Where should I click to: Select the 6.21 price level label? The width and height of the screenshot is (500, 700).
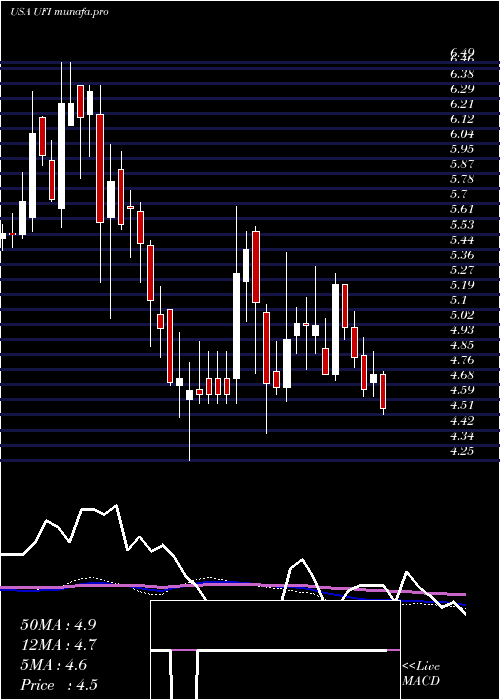[462, 104]
